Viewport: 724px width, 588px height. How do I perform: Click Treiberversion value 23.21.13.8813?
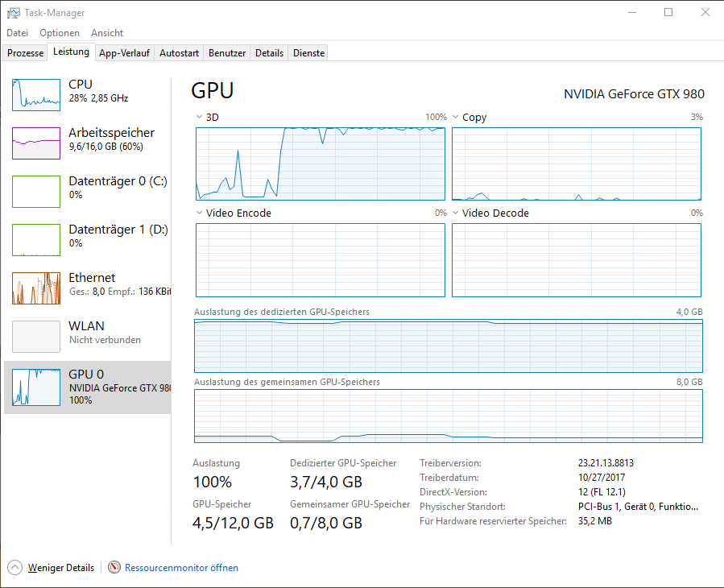point(606,463)
